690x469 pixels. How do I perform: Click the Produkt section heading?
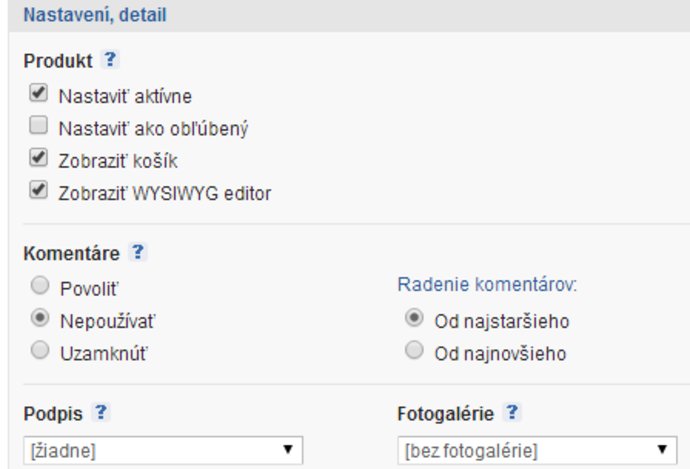coord(58,61)
